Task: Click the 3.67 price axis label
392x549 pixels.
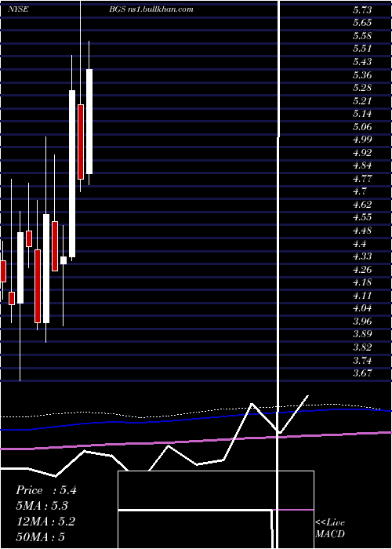Action: pyautogui.click(x=362, y=373)
